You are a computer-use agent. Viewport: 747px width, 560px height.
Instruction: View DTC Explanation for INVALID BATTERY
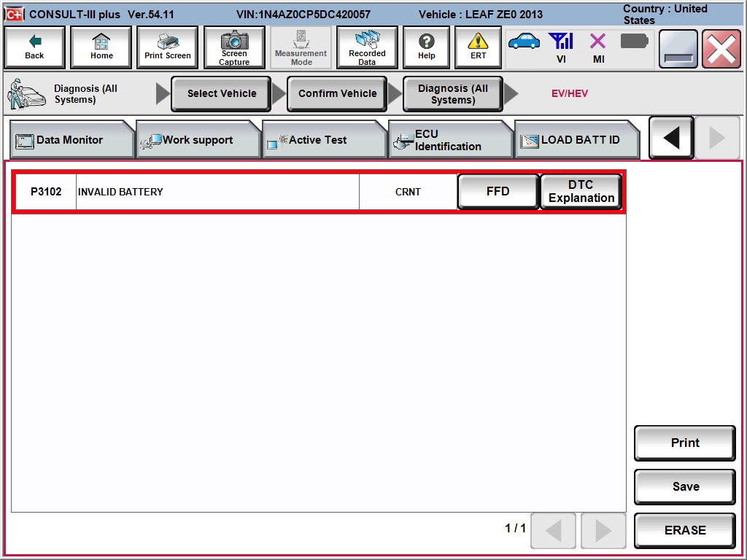(x=581, y=192)
